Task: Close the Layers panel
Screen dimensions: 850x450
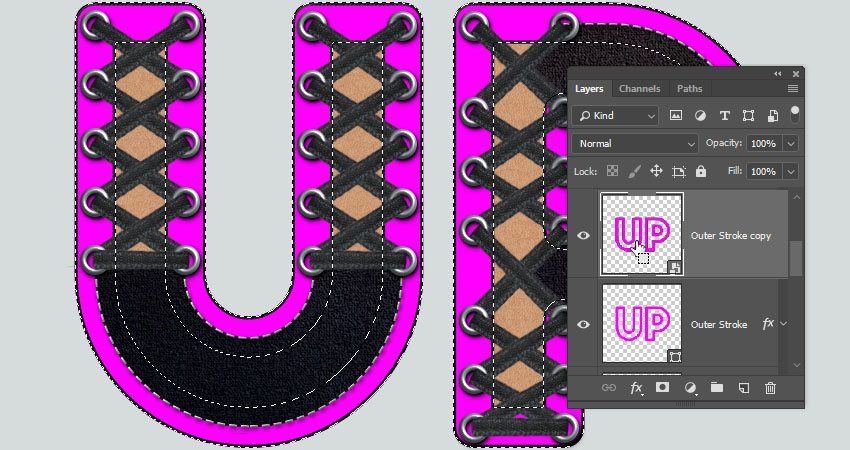Action: click(796, 74)
